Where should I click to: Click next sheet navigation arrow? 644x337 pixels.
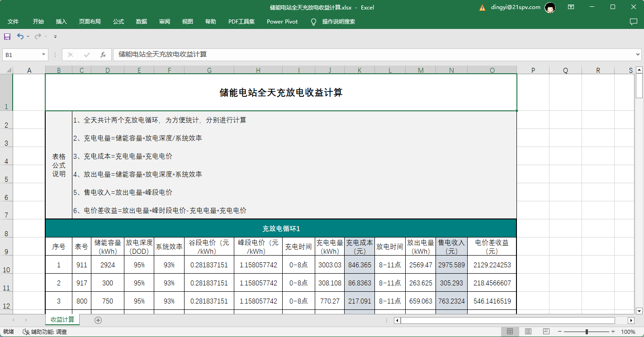[26, 320]
